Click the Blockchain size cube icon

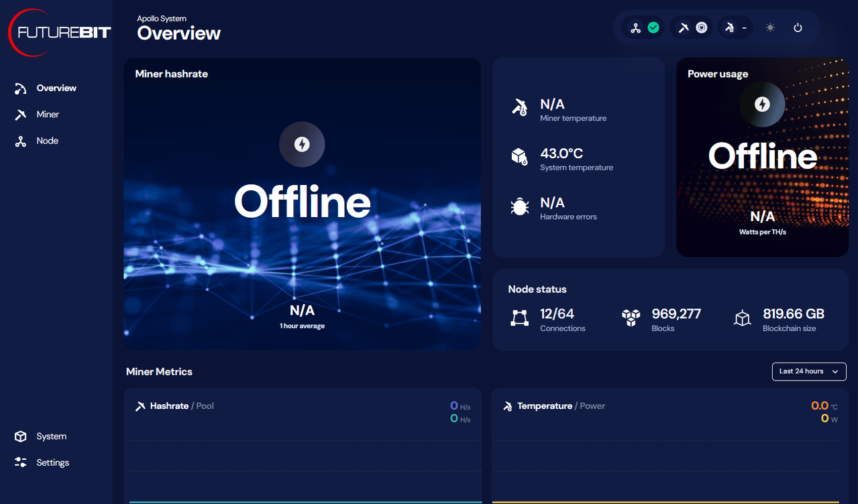click(x=742, y=318)
